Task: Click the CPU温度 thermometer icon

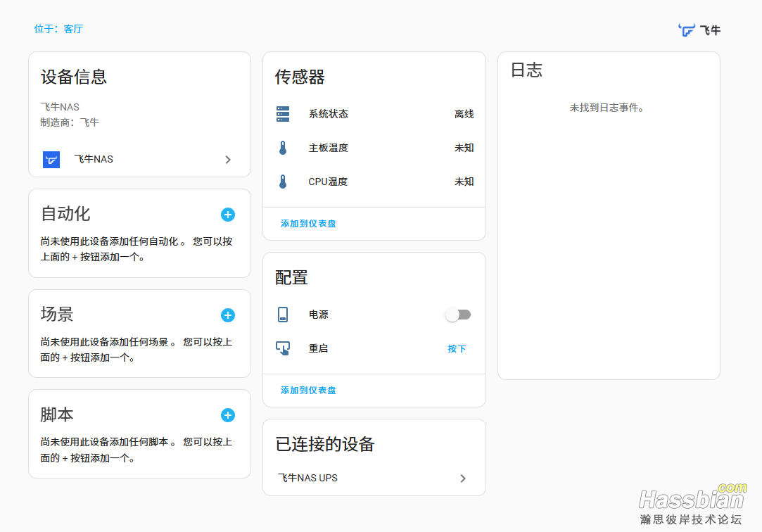Action: [283, 182]
